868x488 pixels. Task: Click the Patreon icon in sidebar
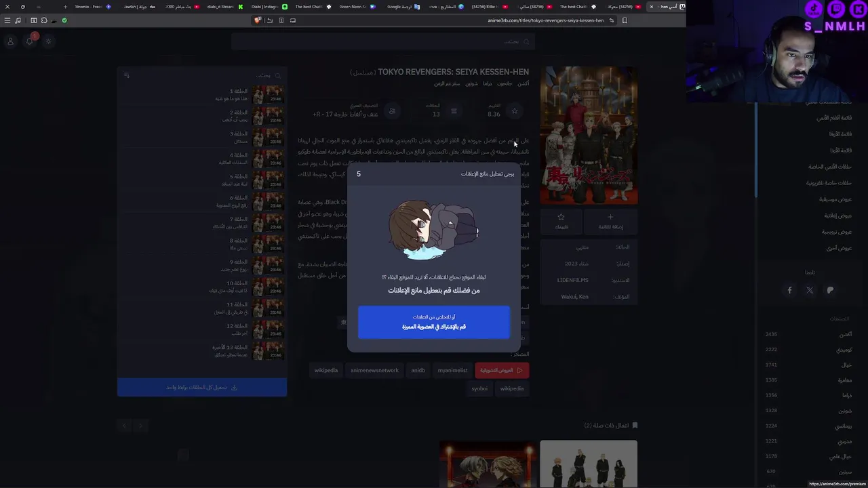pos(830,290)
